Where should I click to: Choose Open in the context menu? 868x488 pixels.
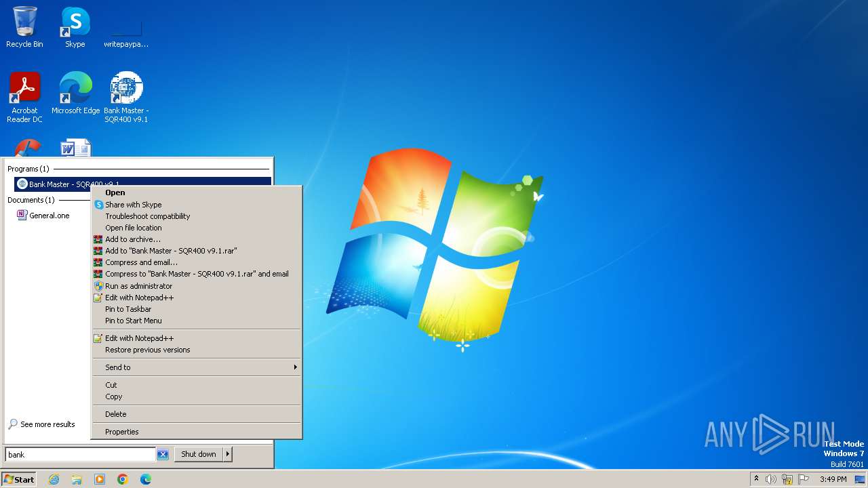click(197, 192)
